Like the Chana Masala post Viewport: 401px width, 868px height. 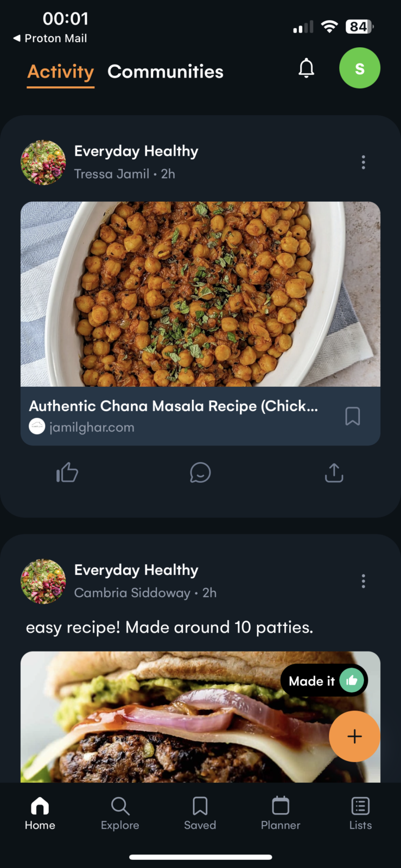(67, 473)
